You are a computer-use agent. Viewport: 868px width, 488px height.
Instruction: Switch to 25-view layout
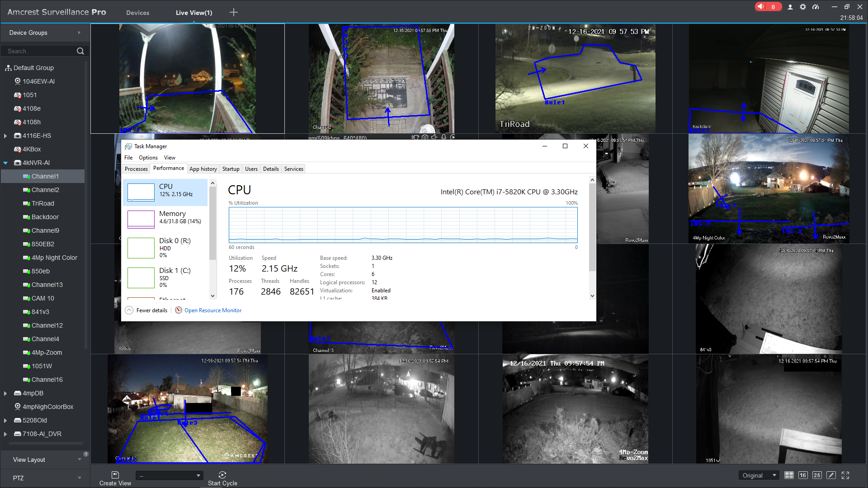click(817, 475)
